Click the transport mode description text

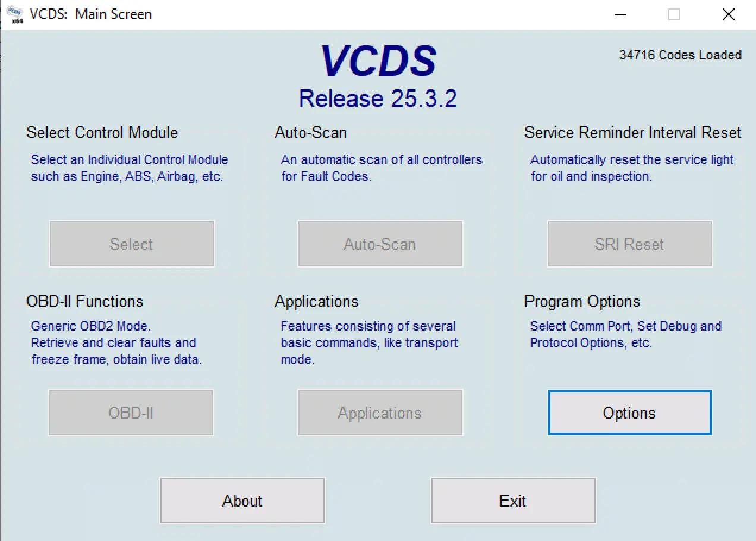click(368, 342)
